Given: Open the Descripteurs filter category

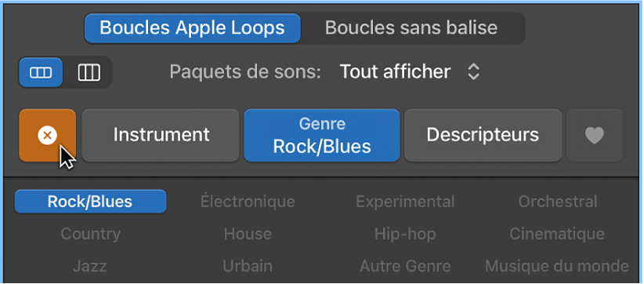Looking at the screenshot, I should coord(483,135).
